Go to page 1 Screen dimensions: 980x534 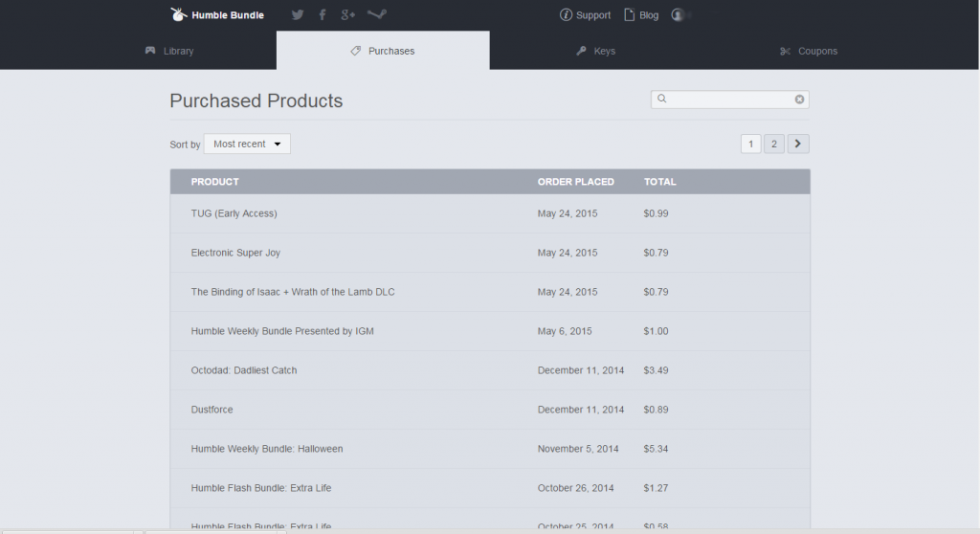pos(750,144)
